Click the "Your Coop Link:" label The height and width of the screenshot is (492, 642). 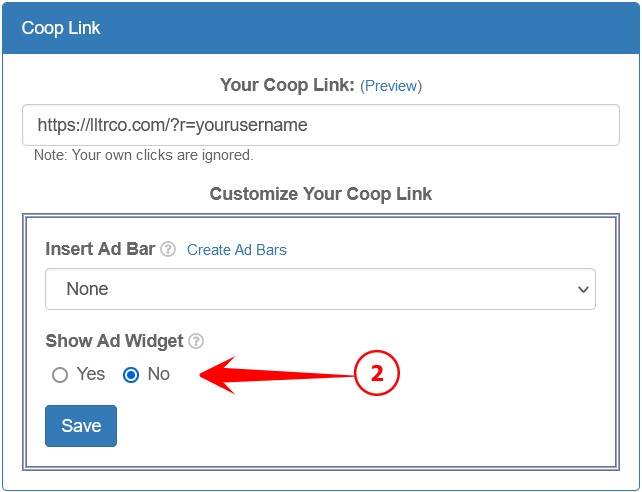pyautogui.click(x=288, y=85)
